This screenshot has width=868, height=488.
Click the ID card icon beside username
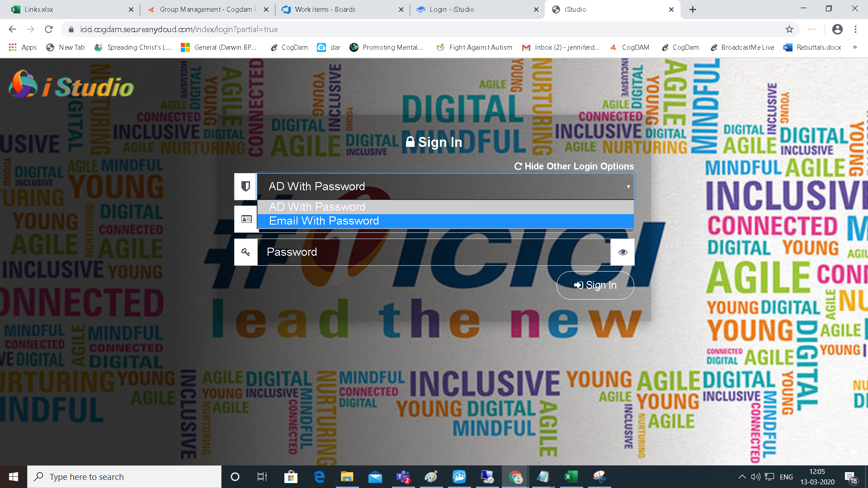(246, 219)
